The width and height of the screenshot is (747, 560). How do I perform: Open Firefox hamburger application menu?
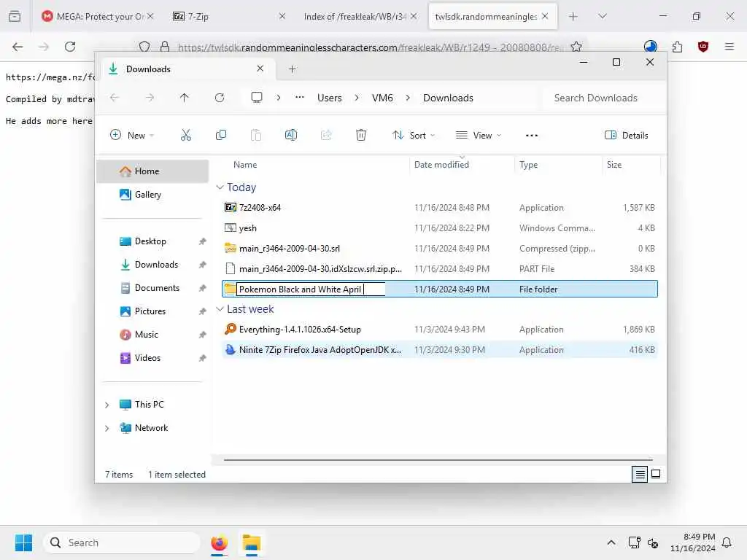(x=729, y=47)
